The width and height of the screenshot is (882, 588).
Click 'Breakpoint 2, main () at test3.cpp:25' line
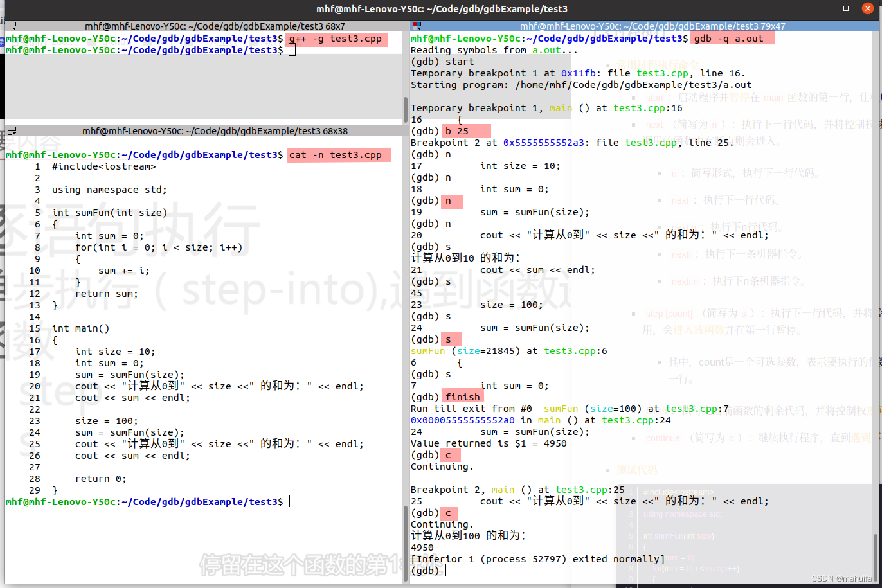(x=517, y=490)
